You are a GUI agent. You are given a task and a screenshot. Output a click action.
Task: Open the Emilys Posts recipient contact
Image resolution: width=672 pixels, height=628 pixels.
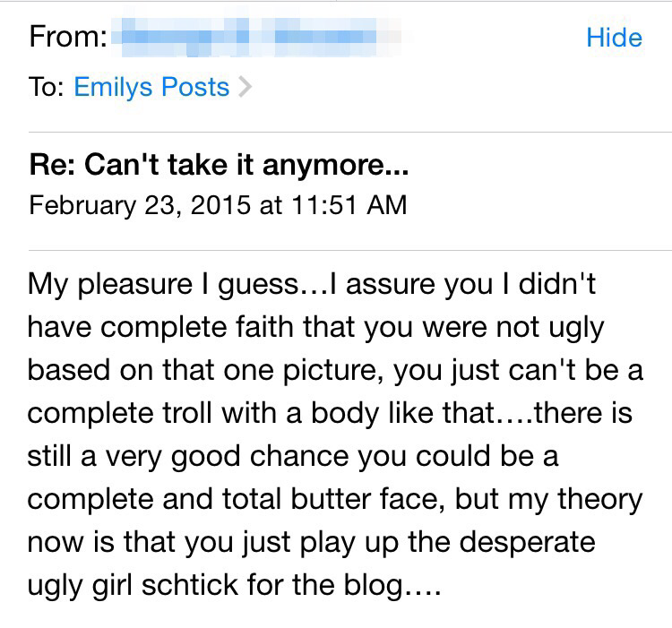[151, 87]
